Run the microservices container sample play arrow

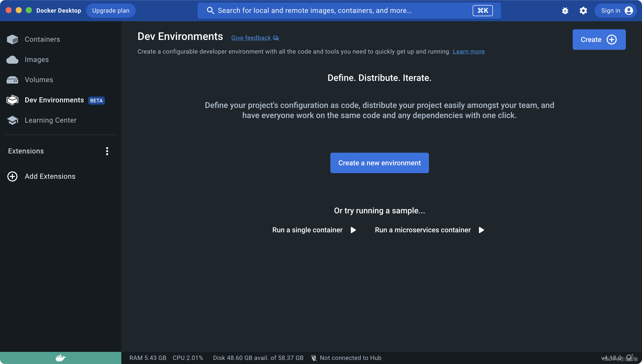[482, 230]
